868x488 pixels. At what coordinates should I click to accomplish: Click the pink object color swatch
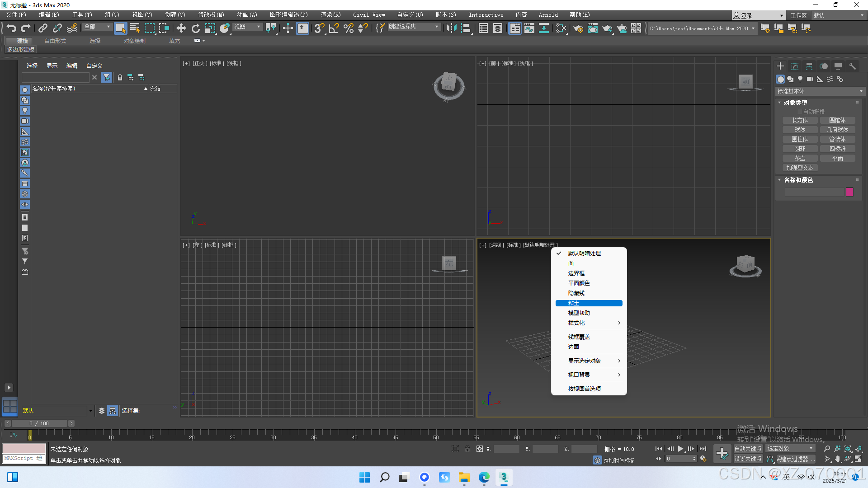click(x=849, y=192)
